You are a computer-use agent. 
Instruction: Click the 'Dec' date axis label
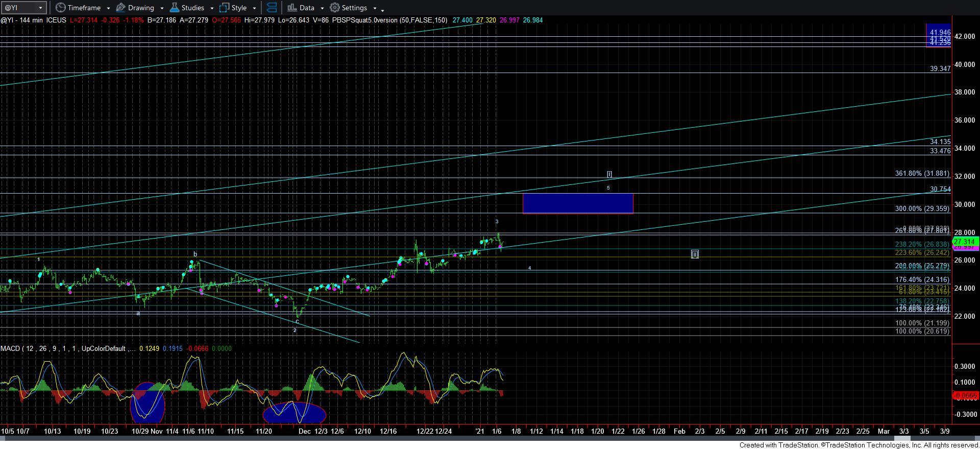click(x=305, y=431)
